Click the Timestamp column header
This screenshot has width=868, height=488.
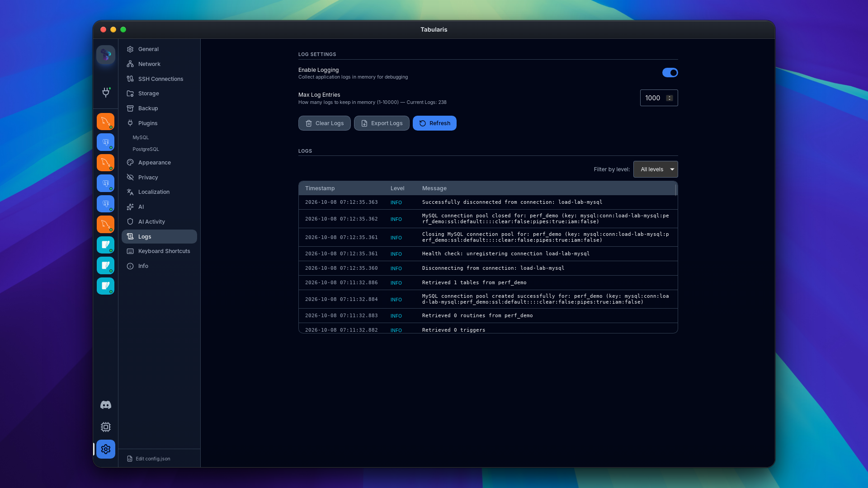[x=320, y=188]
